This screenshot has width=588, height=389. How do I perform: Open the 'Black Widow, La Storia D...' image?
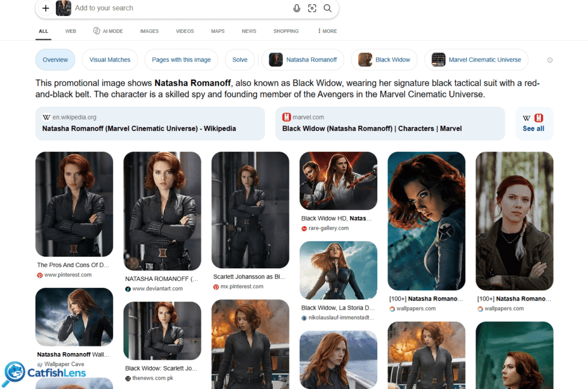[x=339, y=270]
